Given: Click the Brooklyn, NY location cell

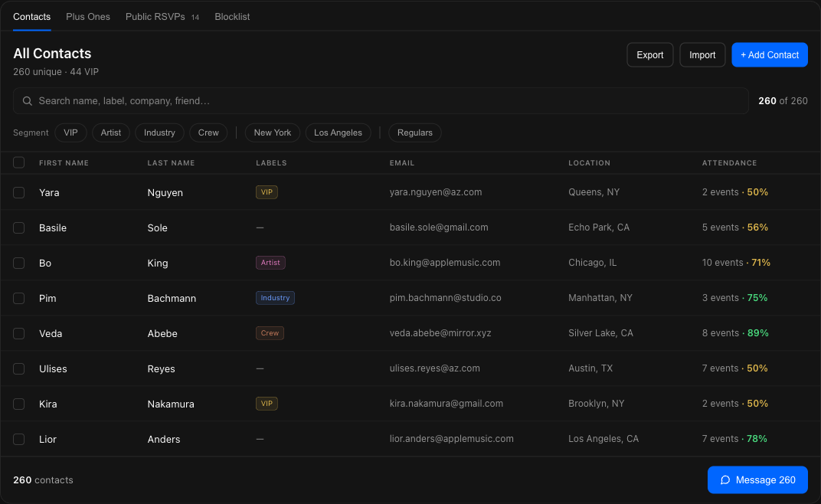Looking at the screenshot, I should 597,404.
